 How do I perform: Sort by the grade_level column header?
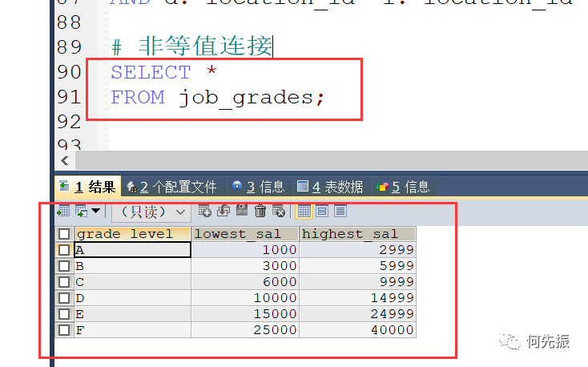point(133,234)
